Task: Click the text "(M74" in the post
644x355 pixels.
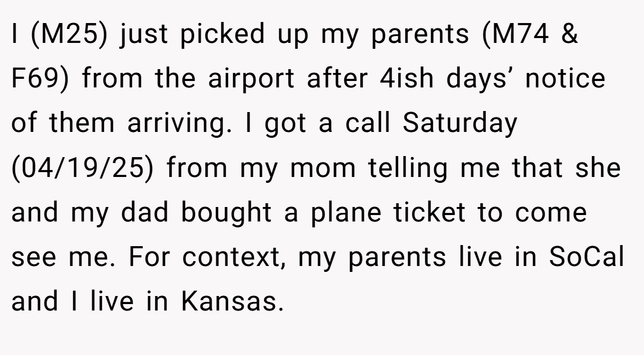Action: click(x=516, y=35)
